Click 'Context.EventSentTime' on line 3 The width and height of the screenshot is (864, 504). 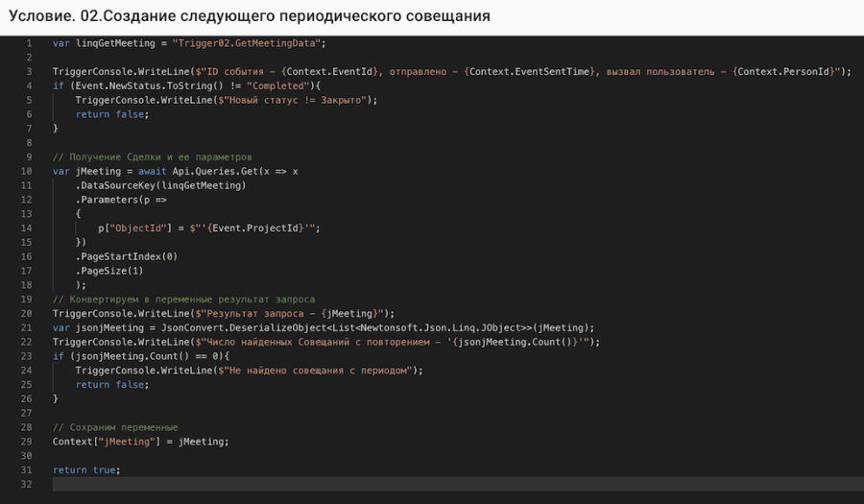click(532, 72)
